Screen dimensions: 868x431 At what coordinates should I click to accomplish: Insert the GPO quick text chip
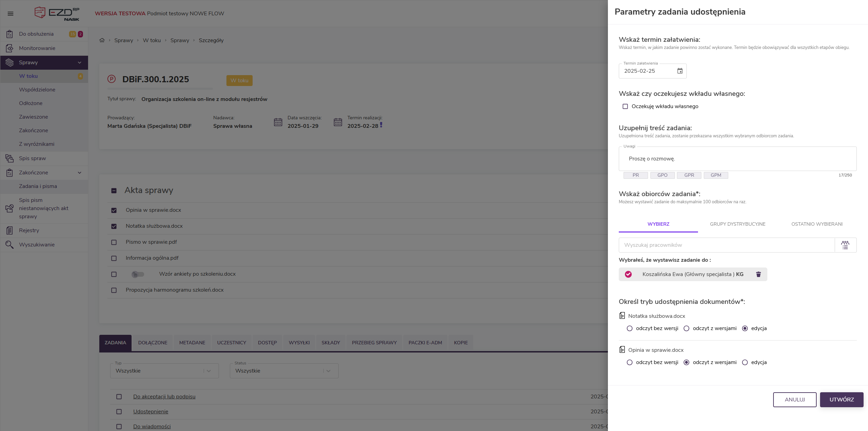[662, 175]
